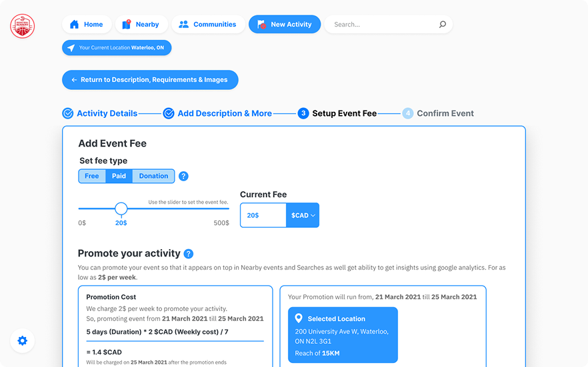The width and height of the screenshot is (588, 367).
Task: Click the Add Description & More checkmark
Action: click(169, 113)
